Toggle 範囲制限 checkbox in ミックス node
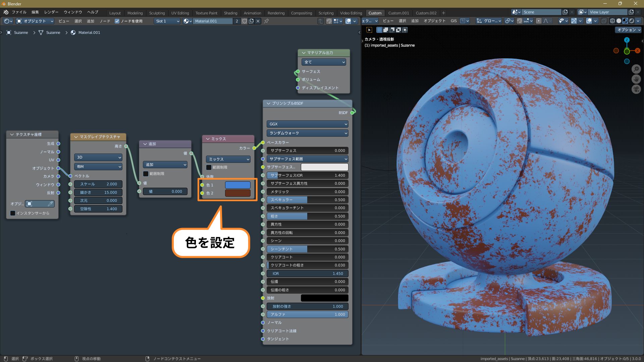This screenshot has height=362, width=644. coord(209,167)
